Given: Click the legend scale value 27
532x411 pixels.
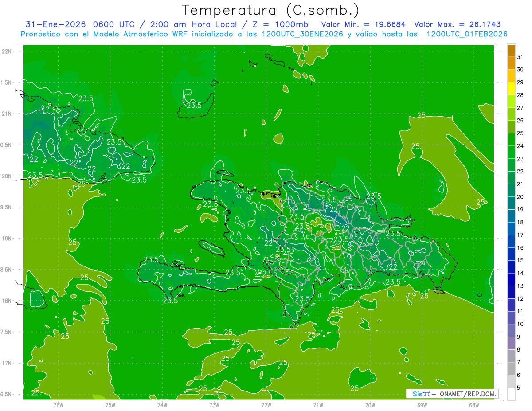Looking at the screenshot, I should pyautogui.click(x=520, y=108).
